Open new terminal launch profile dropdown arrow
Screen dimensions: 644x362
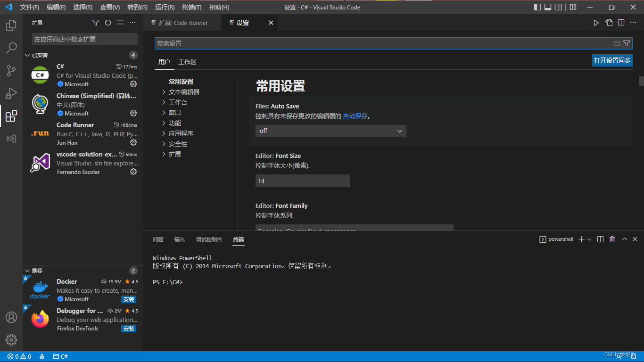coord(589,239)
